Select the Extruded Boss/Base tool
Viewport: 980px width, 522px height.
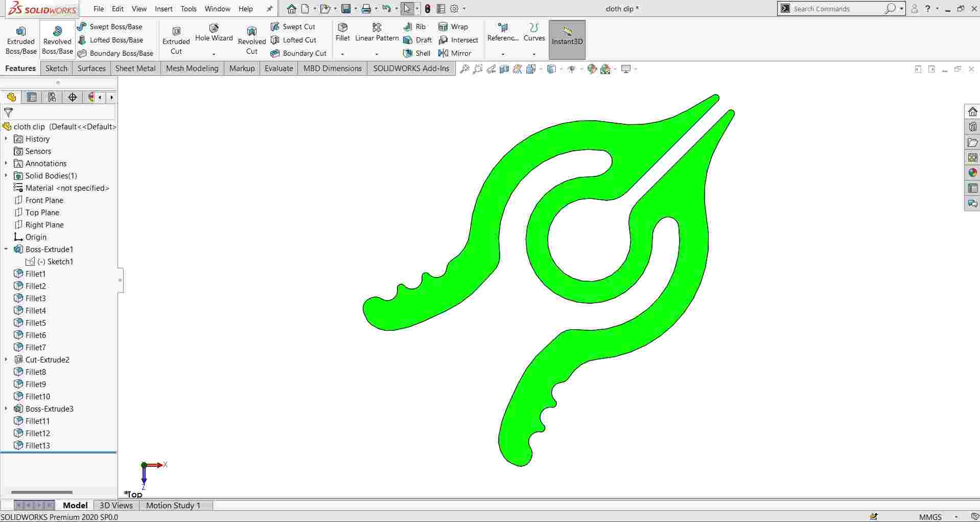pos(21,40)
